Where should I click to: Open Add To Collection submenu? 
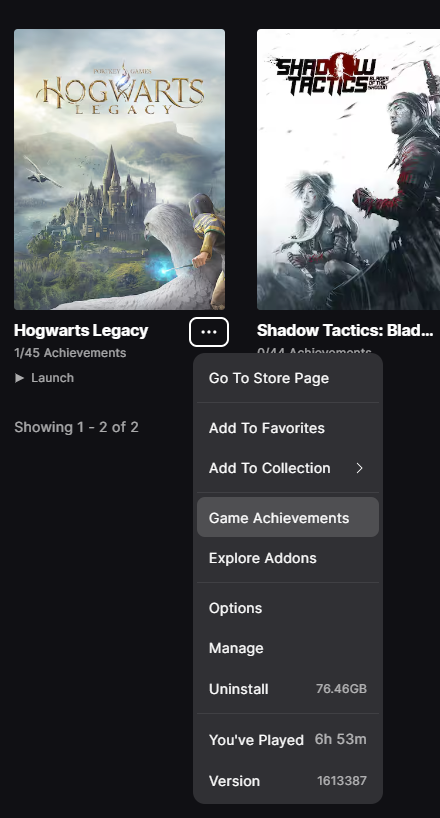288,468
